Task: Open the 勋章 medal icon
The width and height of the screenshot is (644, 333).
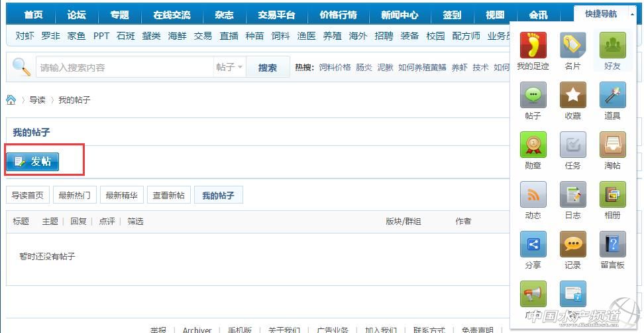Action: (533, 145)
